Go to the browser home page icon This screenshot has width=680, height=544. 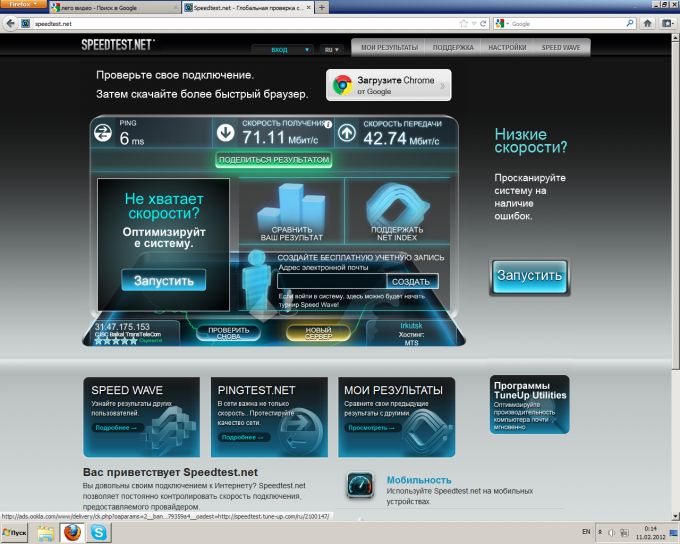tap(647, 23)
